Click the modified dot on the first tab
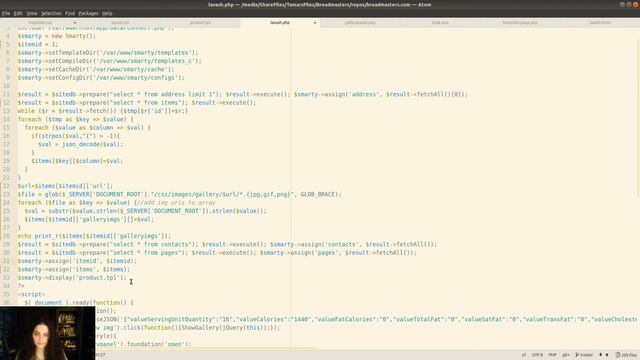The image size is (640, 360). (x=75, y=23)
